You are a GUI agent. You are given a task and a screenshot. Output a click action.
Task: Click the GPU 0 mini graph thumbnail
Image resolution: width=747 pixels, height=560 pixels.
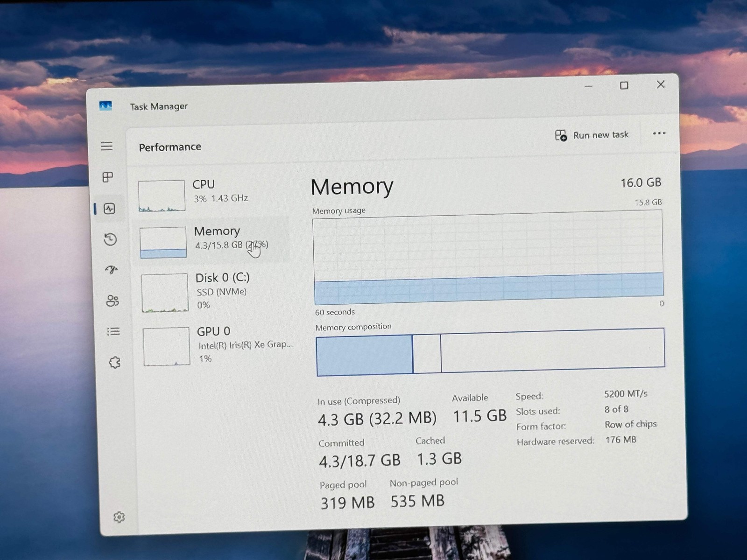(x=167, y=347)
